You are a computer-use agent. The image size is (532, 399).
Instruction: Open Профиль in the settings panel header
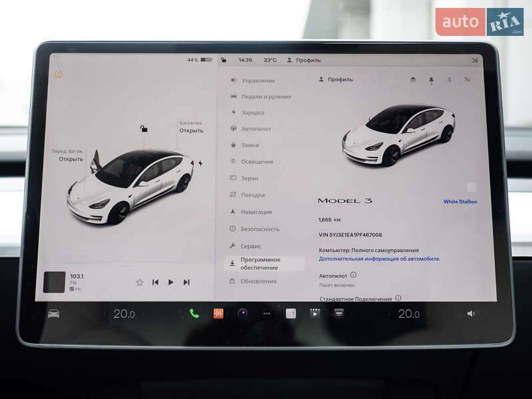click(336, 80)
